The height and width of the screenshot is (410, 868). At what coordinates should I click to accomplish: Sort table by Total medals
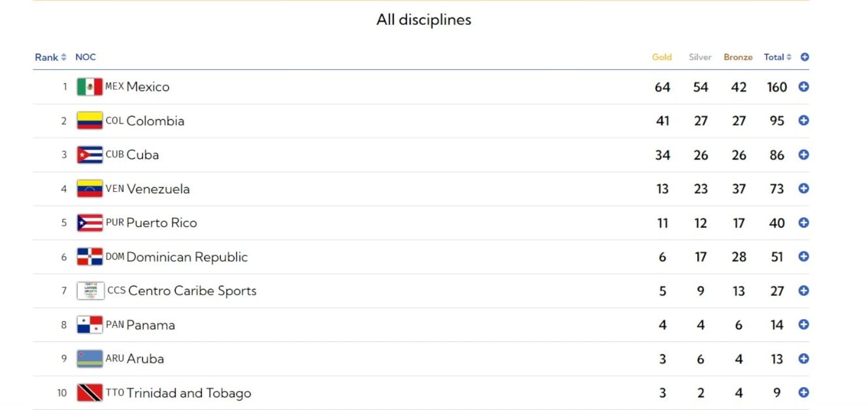pyautogui.click(x=777, y=57)
